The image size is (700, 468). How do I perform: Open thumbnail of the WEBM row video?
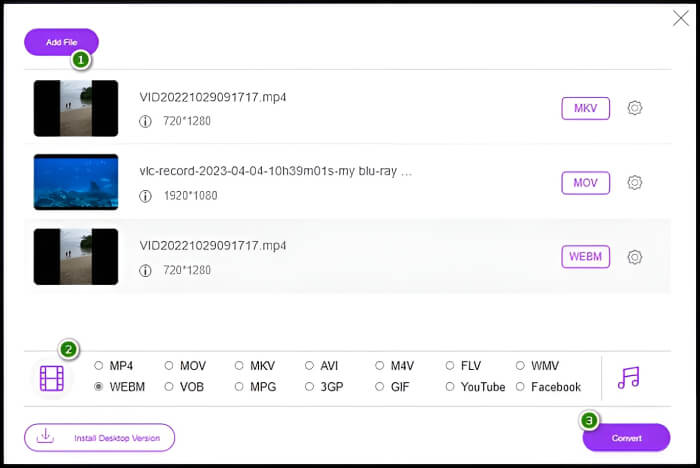point(76,257)
